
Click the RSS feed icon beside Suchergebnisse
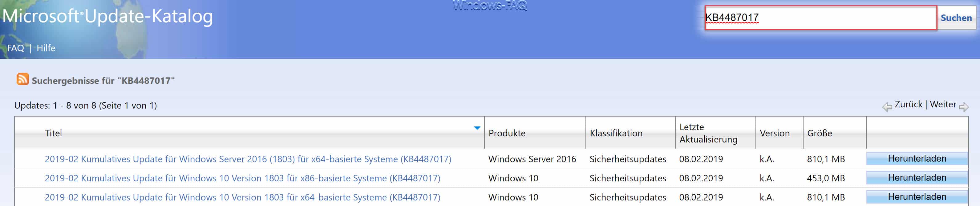(x=22, y=79)
